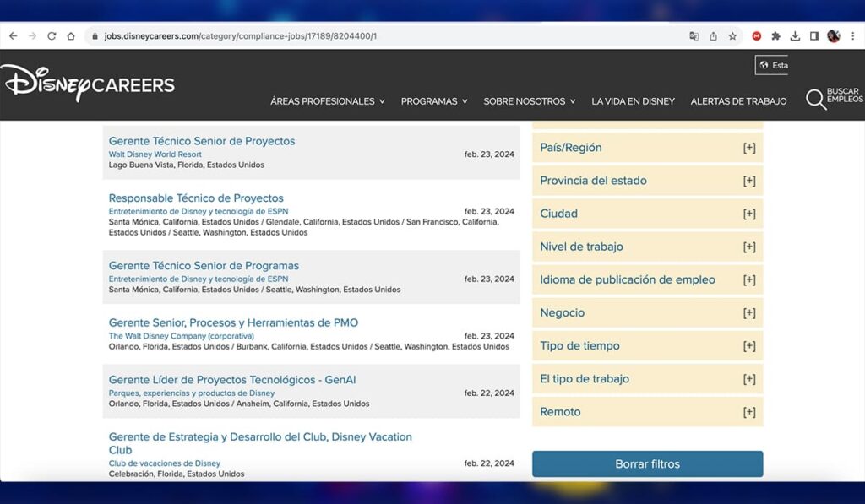Click Parques, experiencias y productos de Disney text
Image resolution: width=865 pixels, height=504 pixels.
click(x=192, y=393)
